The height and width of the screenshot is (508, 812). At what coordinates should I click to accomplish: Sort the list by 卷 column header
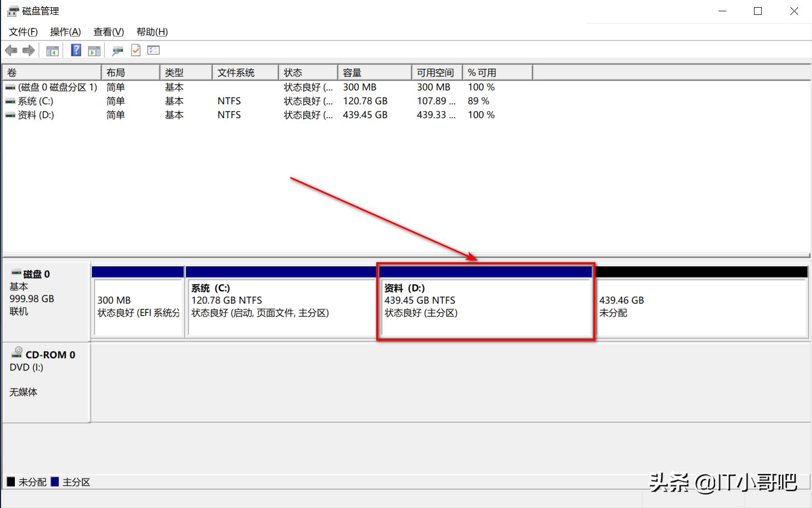pyautogui.click(x=51, y=73)
